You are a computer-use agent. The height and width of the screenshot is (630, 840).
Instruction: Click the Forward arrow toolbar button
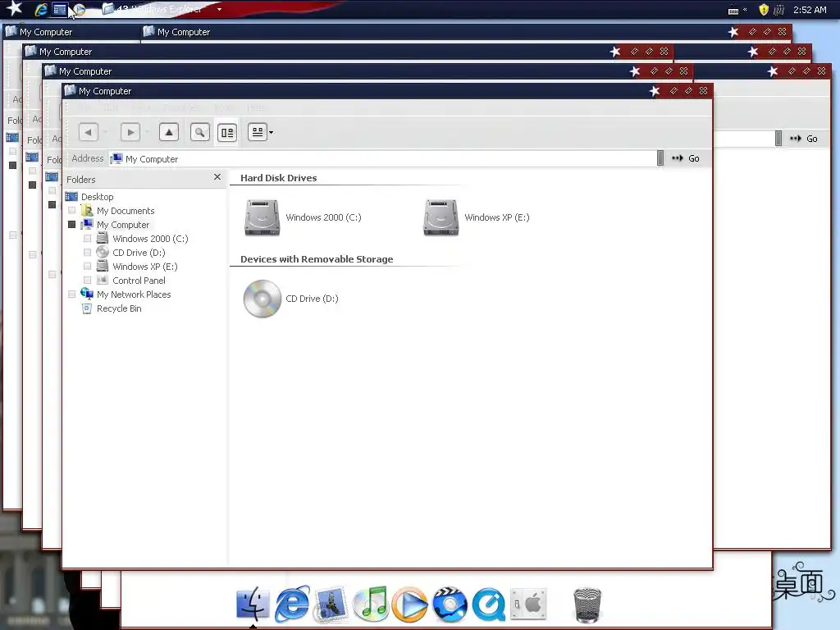tap(130, 132)
